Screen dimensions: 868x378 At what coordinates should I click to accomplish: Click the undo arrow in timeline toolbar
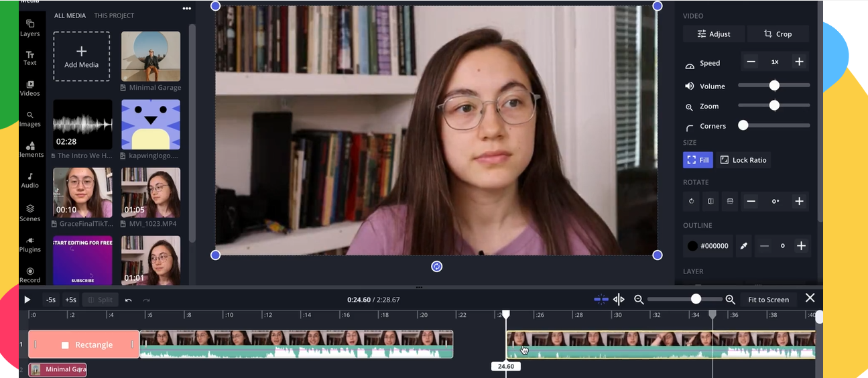click(128, 300)
